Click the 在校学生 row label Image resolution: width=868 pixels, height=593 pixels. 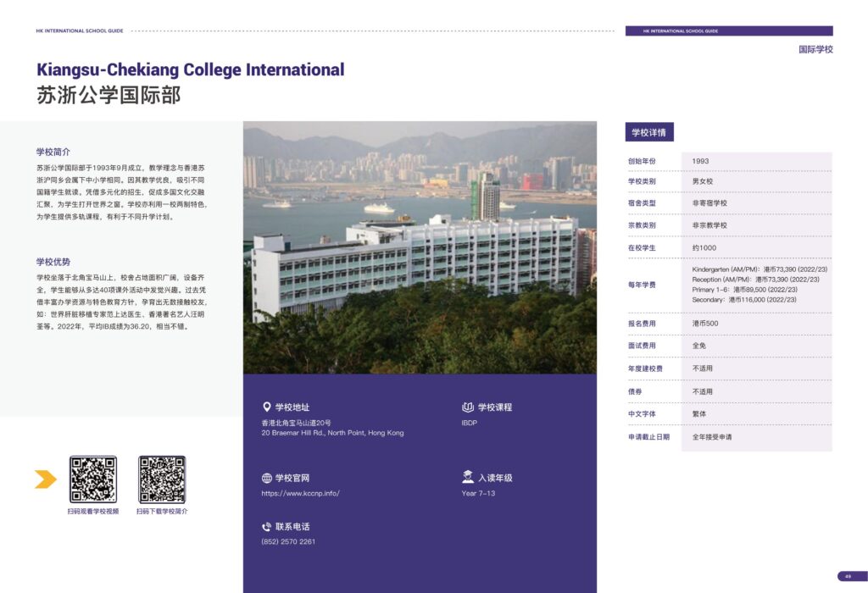(642, 248)
